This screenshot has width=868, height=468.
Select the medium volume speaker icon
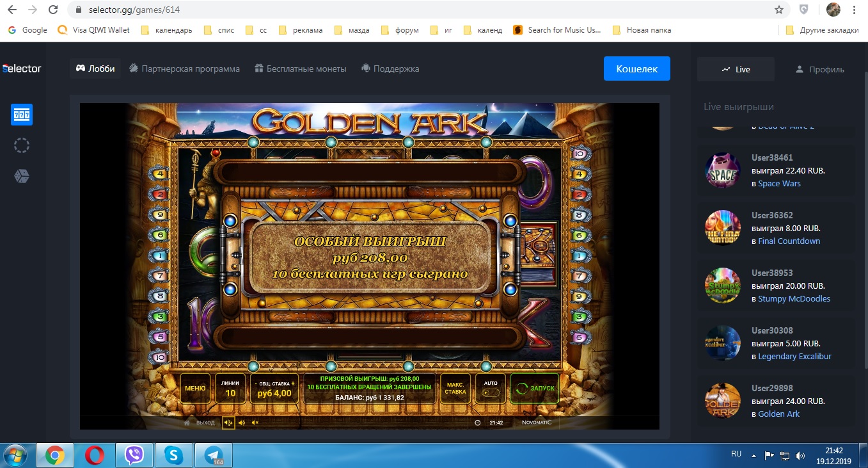click(242, 423)
